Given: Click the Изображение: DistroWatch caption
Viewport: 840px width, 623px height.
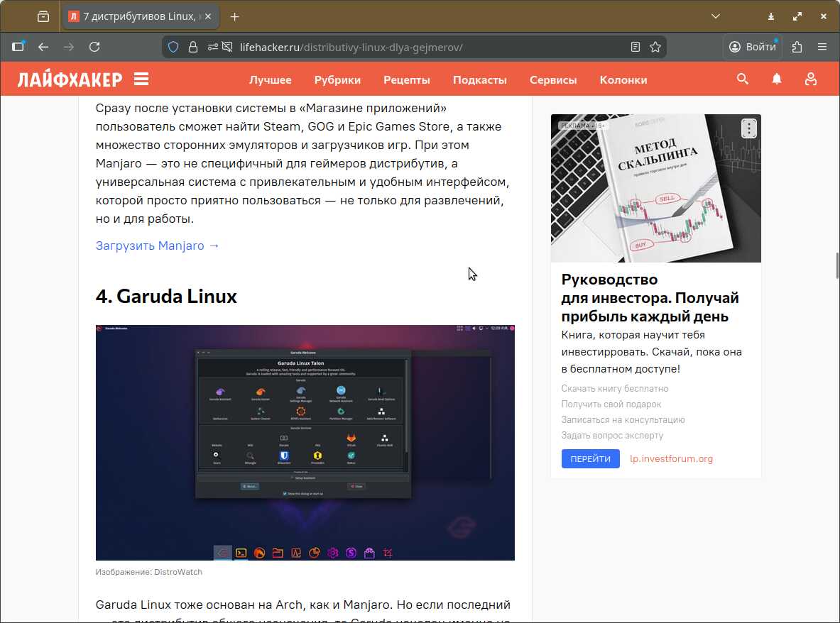Looking at the screenshot, I should [x=149, y=572].
